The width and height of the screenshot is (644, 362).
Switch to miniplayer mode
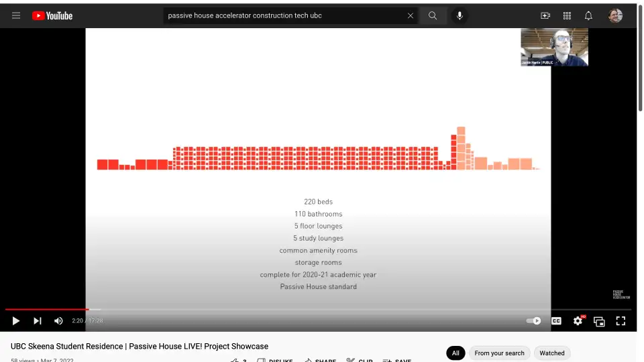(599, 321)
